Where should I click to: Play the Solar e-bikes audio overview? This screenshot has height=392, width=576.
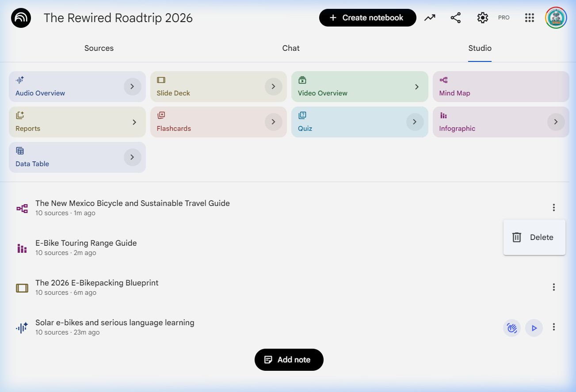(x=534, y=328)
